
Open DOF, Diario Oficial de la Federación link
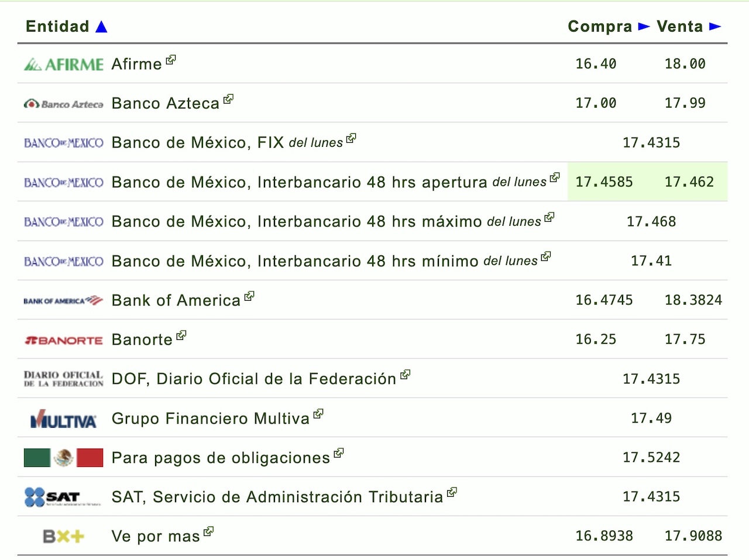click(x=254, y=379)
